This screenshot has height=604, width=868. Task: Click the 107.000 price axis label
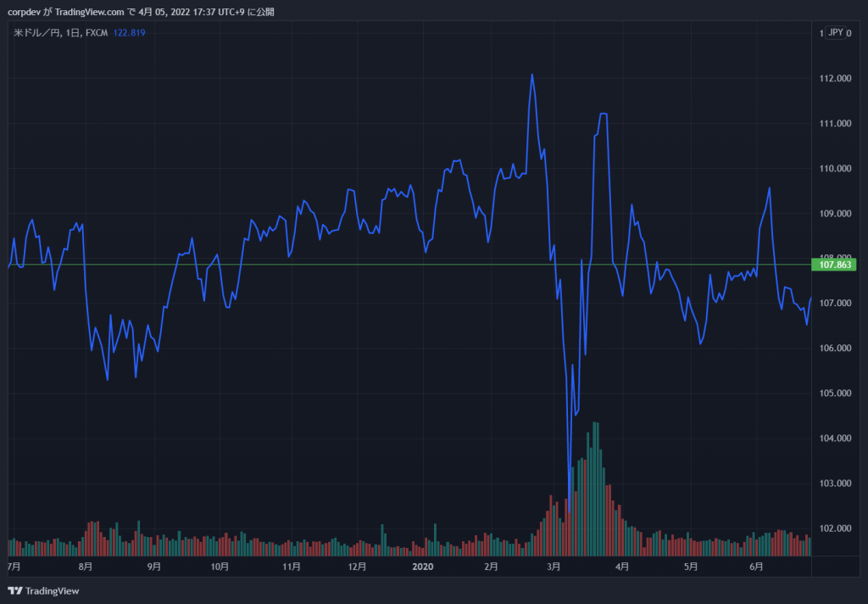(x=835, y=303)
